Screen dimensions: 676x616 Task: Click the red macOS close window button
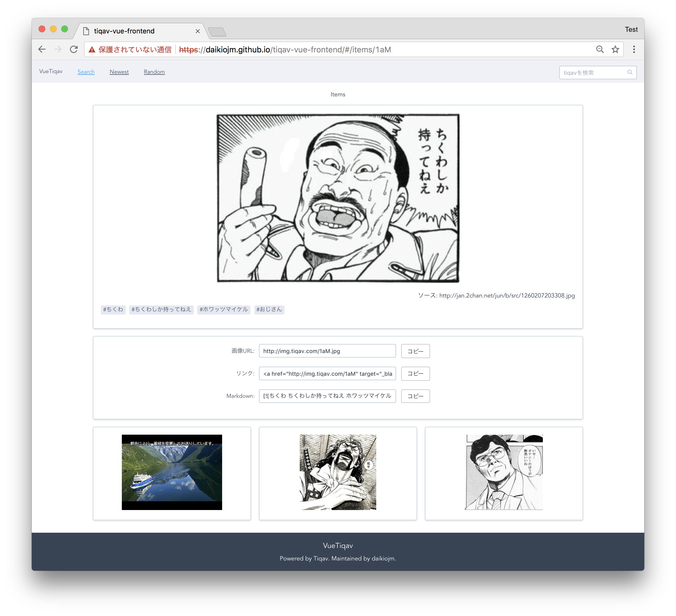42,29
